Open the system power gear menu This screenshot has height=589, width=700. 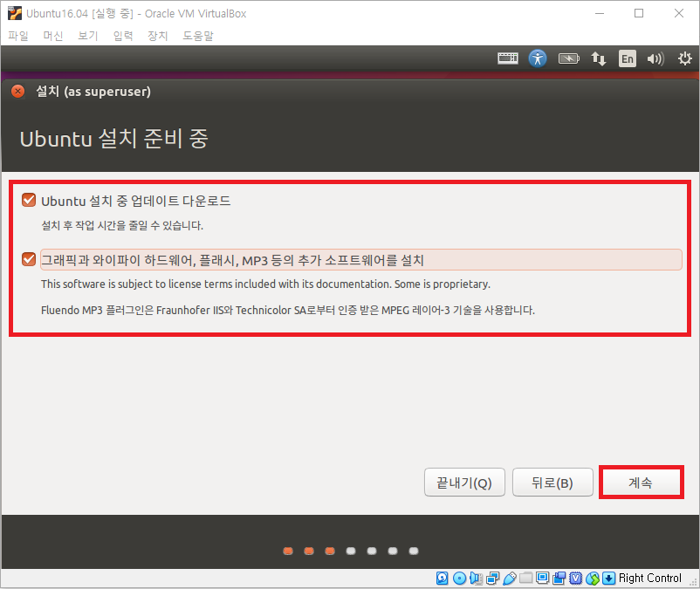click(x=684, y=58)
